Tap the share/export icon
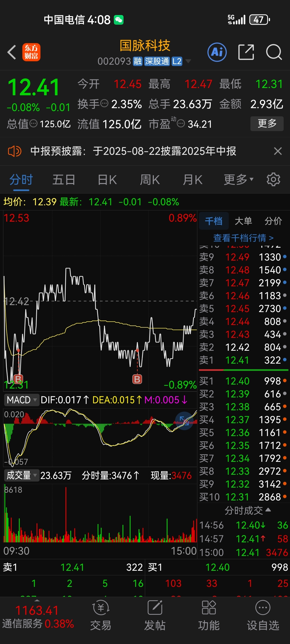The height and width of the screenshot is (644, 290). point(246,52)
